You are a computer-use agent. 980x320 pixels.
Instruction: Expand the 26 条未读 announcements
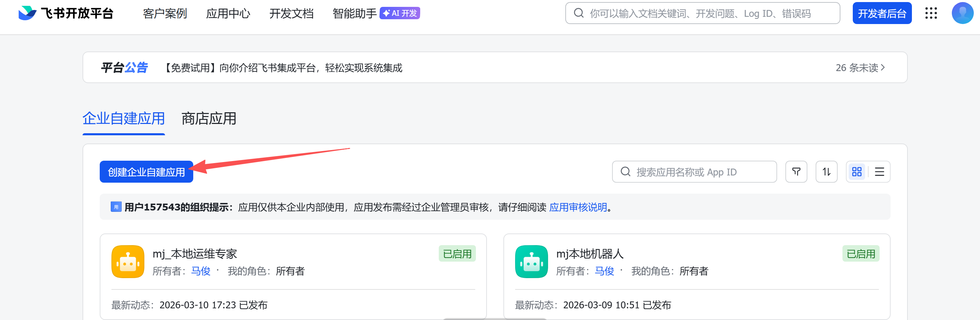pos(860,68)
